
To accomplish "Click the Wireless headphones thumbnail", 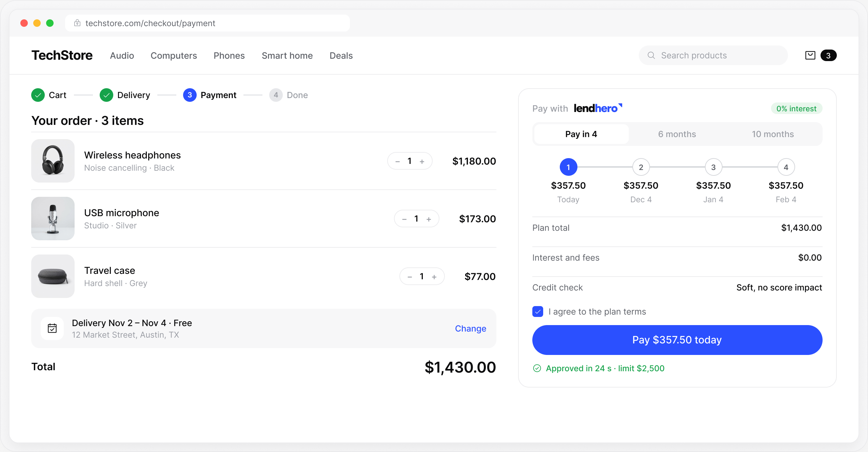I will pos(53,161).
